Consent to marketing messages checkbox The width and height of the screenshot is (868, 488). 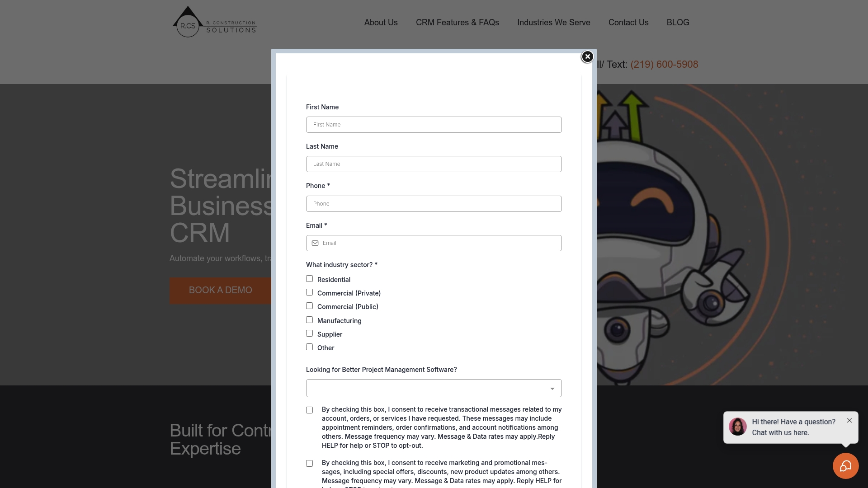pyautogui.click(x=309, y=464)
